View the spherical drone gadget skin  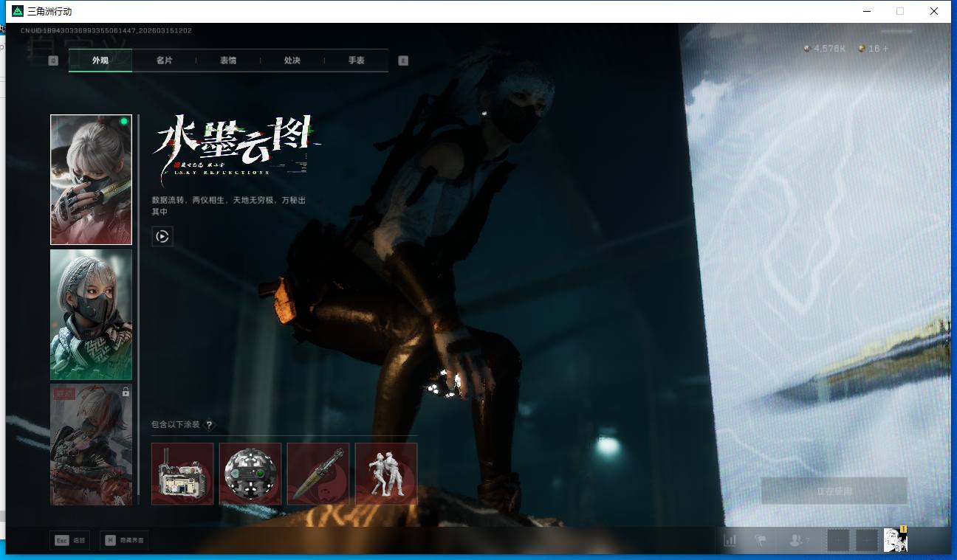(250, 474)
